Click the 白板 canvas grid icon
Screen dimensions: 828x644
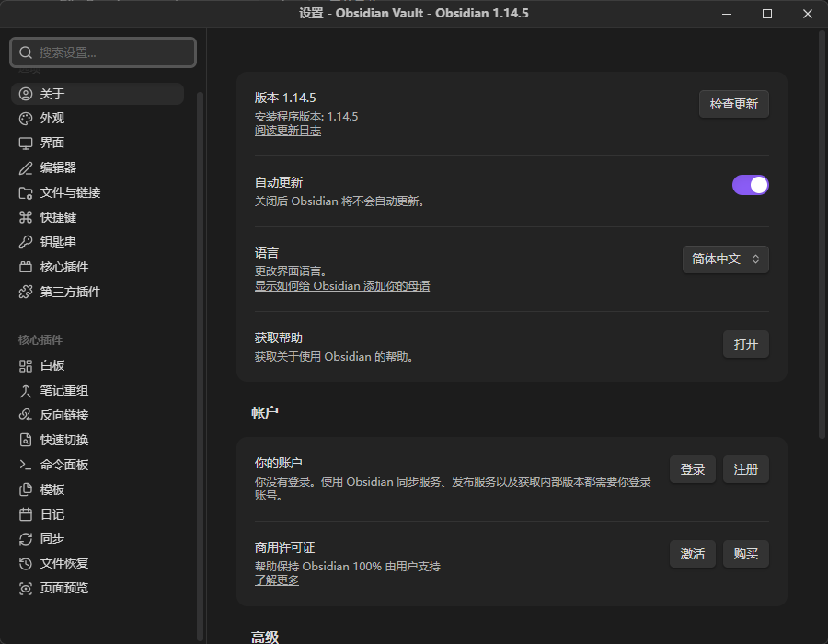click(26, 366)
